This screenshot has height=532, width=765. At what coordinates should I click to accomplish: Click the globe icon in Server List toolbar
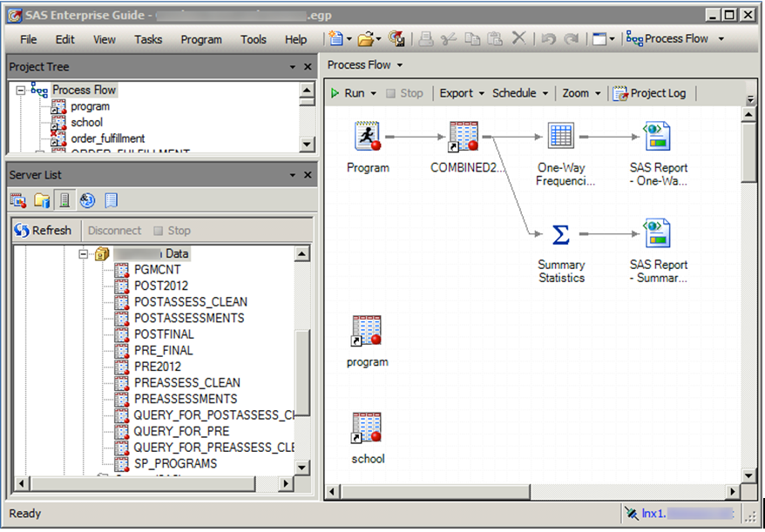[x=87, y=200]
